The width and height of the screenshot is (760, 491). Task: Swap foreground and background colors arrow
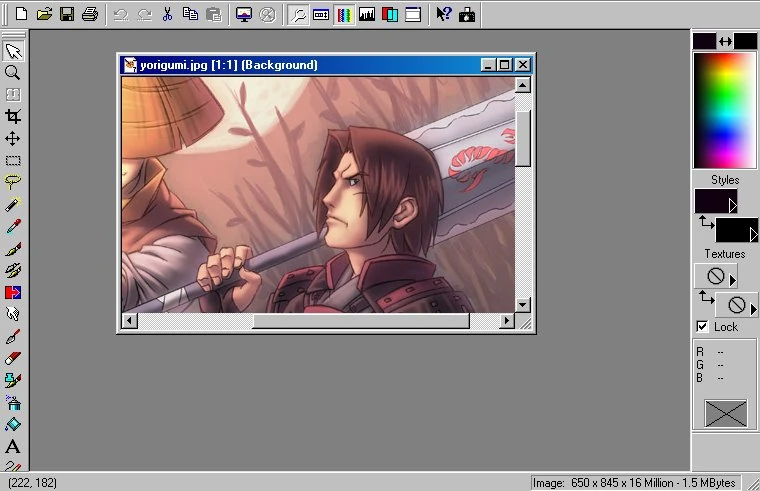click(x=725, y=41)
